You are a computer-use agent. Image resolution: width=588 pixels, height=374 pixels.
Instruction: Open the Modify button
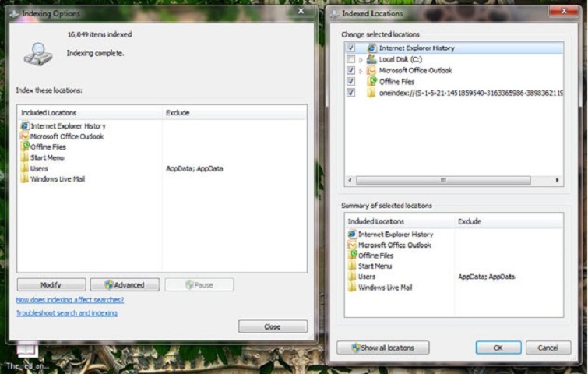point(51,285)
